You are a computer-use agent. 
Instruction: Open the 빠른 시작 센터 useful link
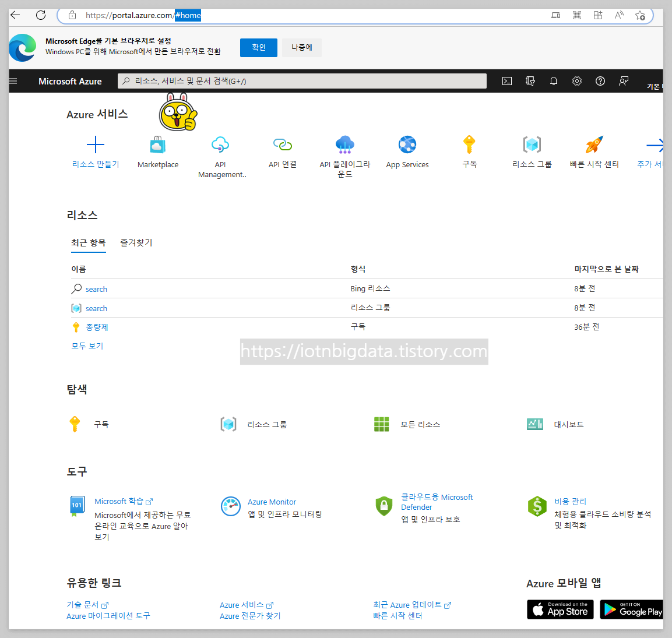pyautogui.click(x=397, y=616)
